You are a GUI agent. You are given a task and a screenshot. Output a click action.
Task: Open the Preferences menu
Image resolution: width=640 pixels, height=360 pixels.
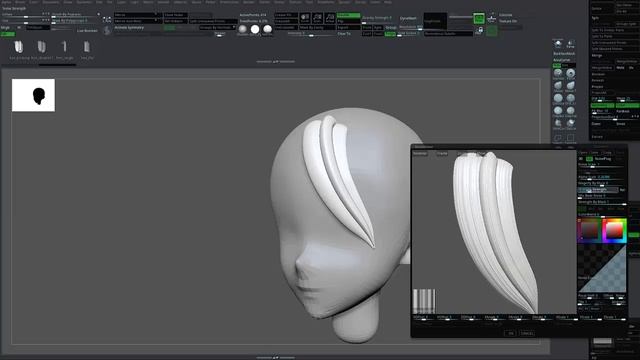click(x=229, y=2)
